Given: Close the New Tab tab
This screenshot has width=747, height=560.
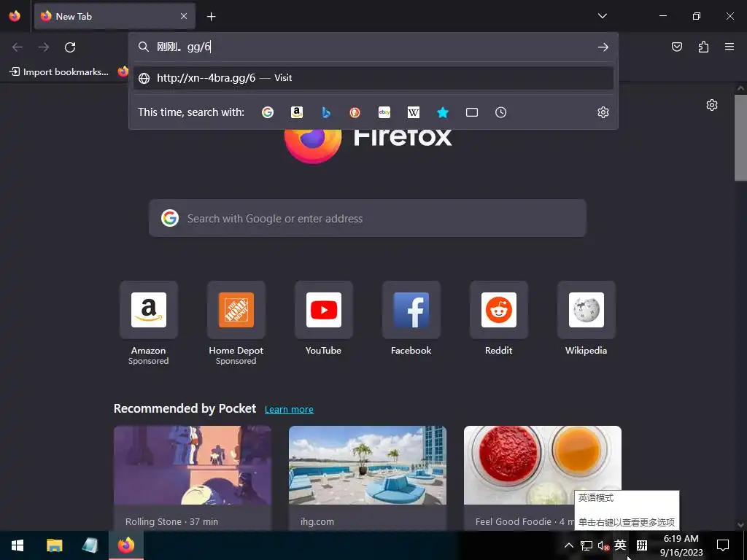Looking at the screenshot, I should 184,16.
